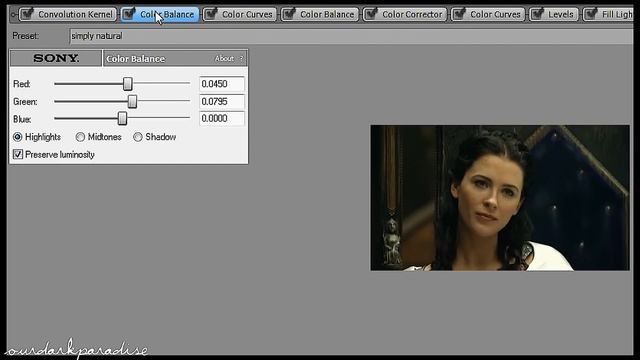Click the help question mark button

click(x=241, y=58)
